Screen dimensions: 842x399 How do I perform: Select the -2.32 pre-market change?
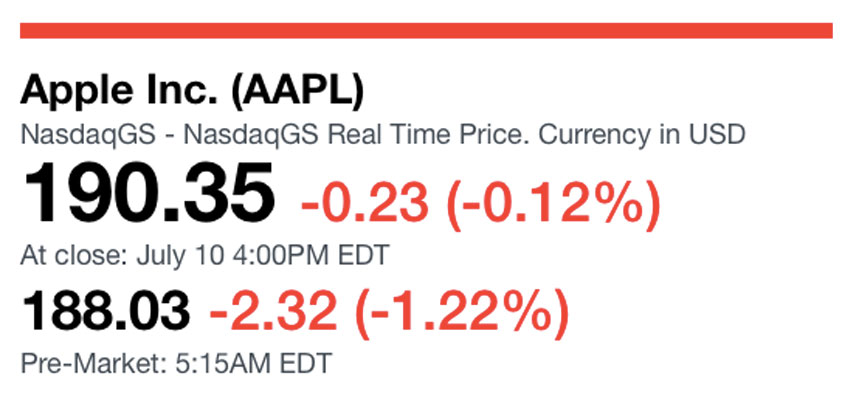pos(273,313)
